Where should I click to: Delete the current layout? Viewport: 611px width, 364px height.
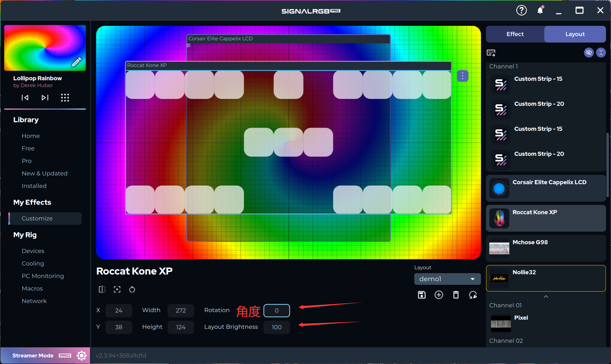coord(456,295)
